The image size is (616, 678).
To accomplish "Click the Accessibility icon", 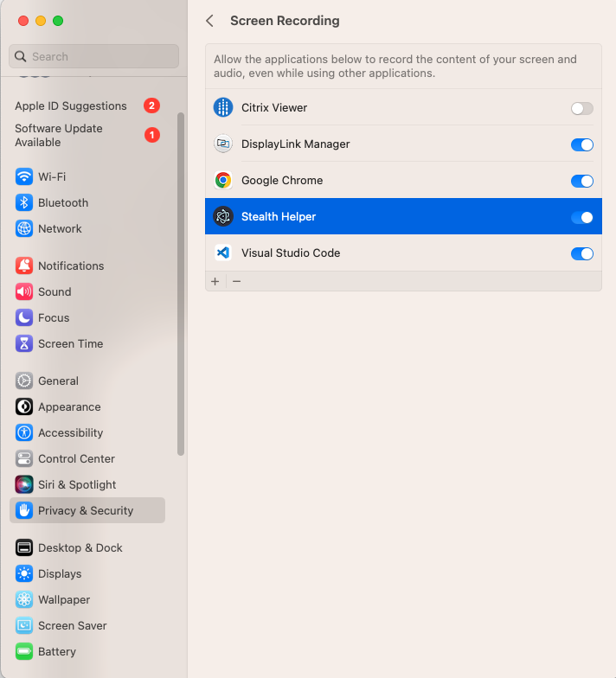I will click(x=24, y=432).
